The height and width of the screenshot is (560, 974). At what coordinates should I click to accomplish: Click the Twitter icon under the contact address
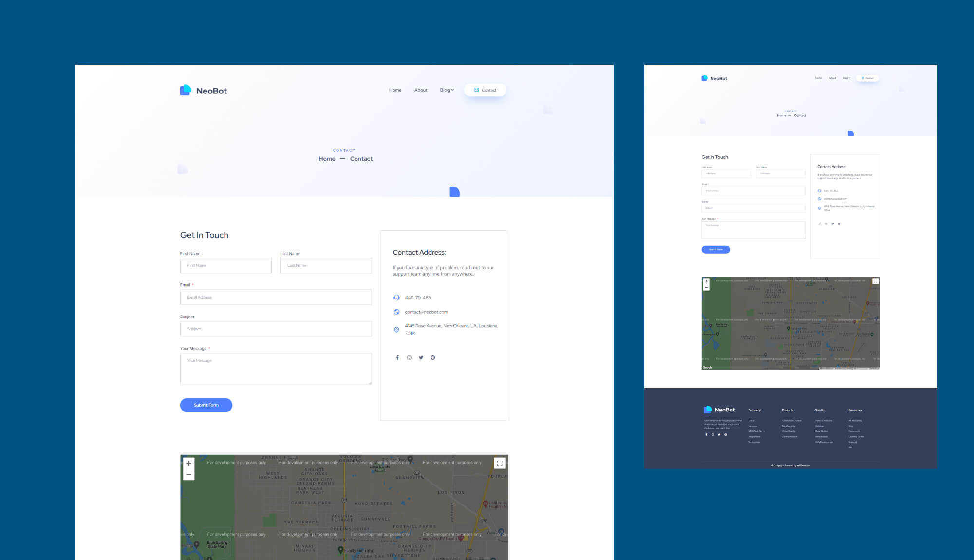421,357
